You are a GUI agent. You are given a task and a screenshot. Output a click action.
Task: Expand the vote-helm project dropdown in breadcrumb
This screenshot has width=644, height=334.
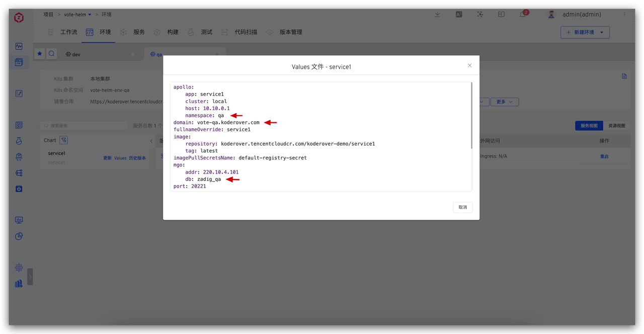[x=90, y=15]
